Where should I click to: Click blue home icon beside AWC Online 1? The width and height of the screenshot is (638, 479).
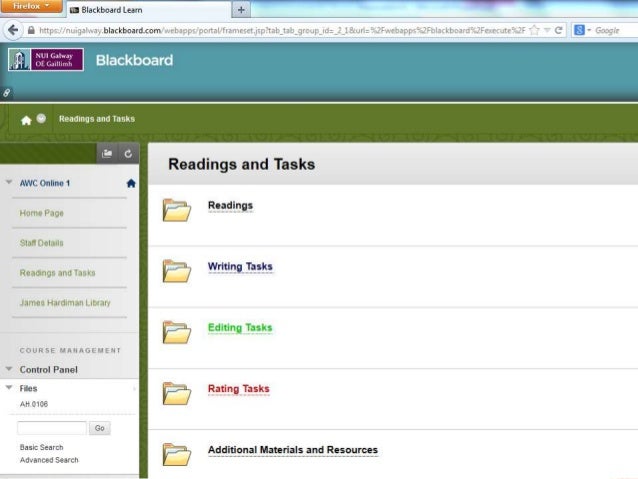click(131, 183)
